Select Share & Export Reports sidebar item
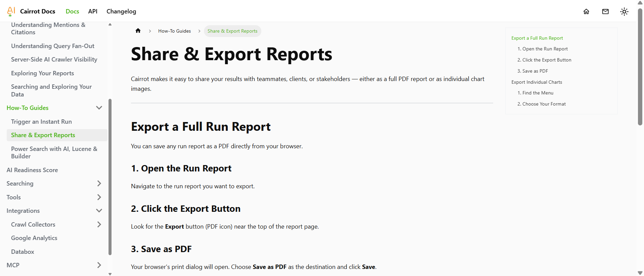Image resolution: width=644 pixels, height=276 pixels. (57, 135)
